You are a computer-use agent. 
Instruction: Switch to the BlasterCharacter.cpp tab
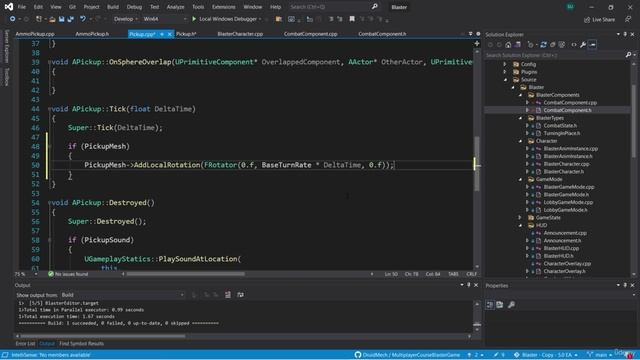point(240,34)
